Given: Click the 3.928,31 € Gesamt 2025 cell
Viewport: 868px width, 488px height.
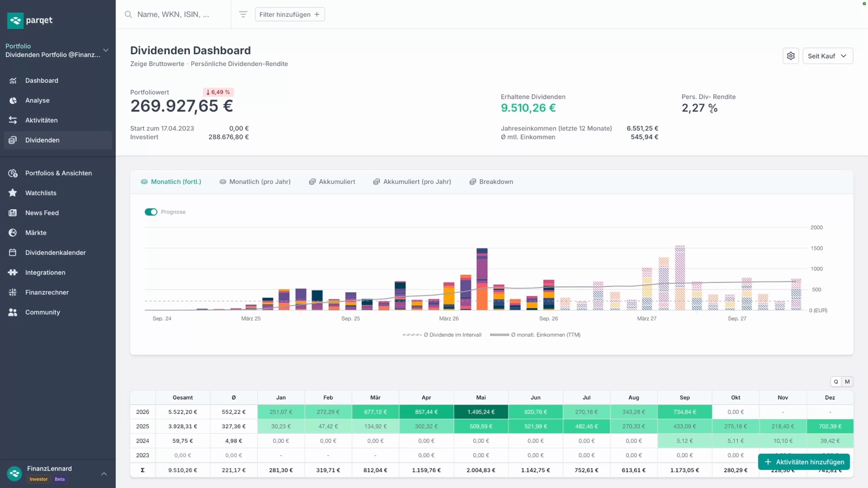Looking at the screenshot, I should tap(183, 427).
